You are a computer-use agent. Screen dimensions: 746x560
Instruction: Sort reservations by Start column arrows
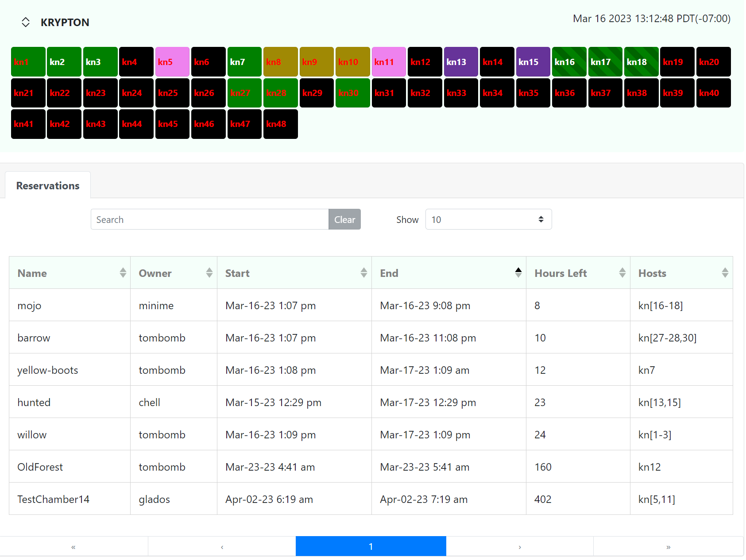[x=363, y=273]
